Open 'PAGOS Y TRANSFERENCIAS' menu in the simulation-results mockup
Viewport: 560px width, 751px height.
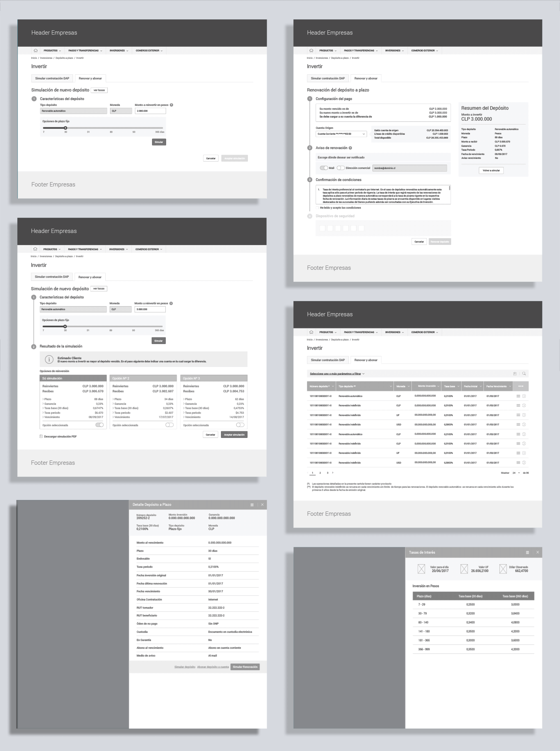click(x=85, y=249)
